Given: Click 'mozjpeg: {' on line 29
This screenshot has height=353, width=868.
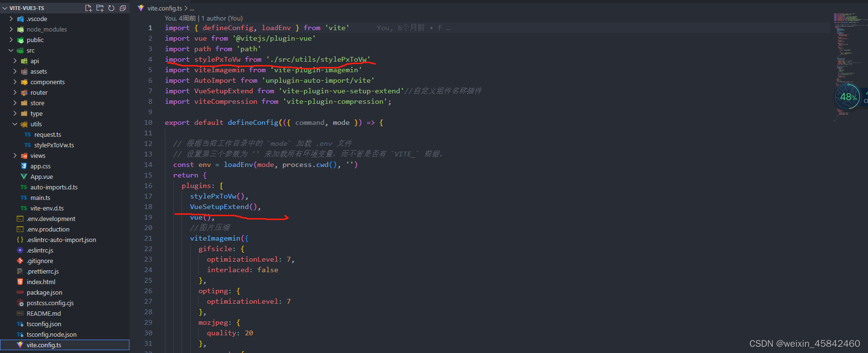Looking at the screenshot, I should (x=219, y=322).
